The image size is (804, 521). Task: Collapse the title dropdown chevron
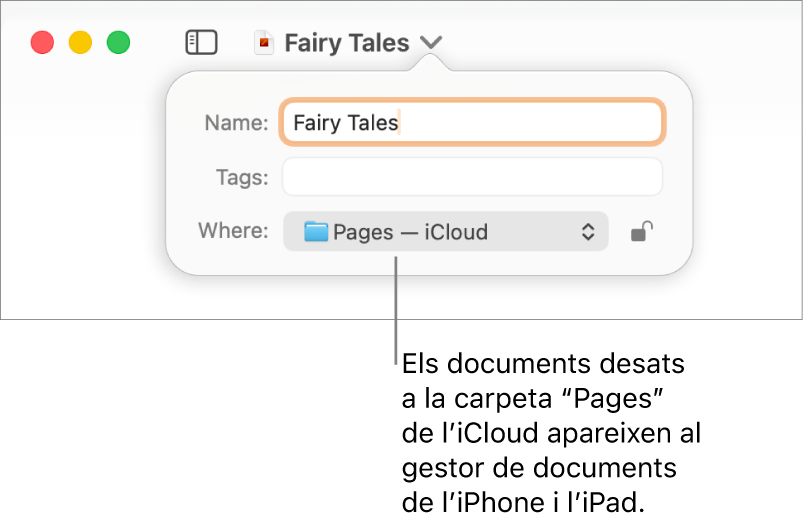pos(431,42)
